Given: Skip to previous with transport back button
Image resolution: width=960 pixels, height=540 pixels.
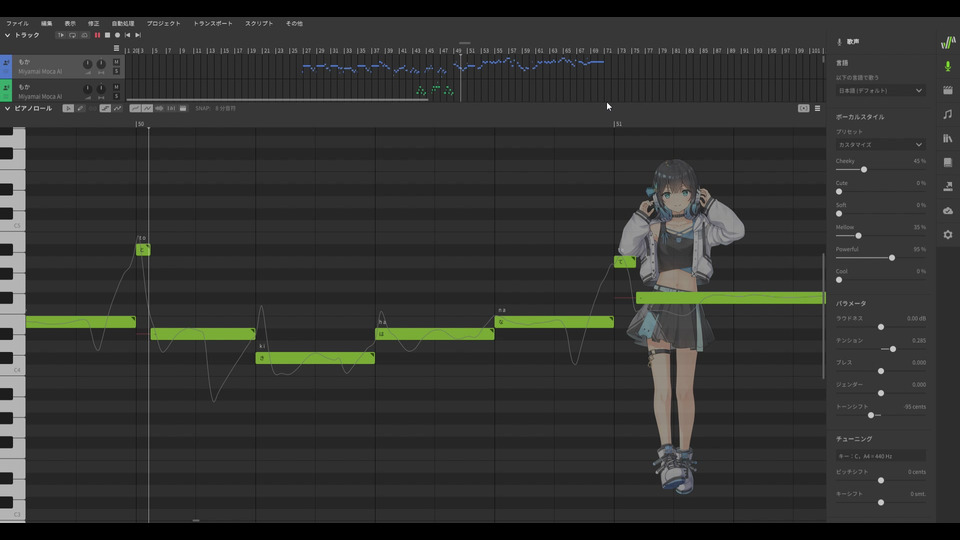Looking at the screenshot, I should 127,36.
